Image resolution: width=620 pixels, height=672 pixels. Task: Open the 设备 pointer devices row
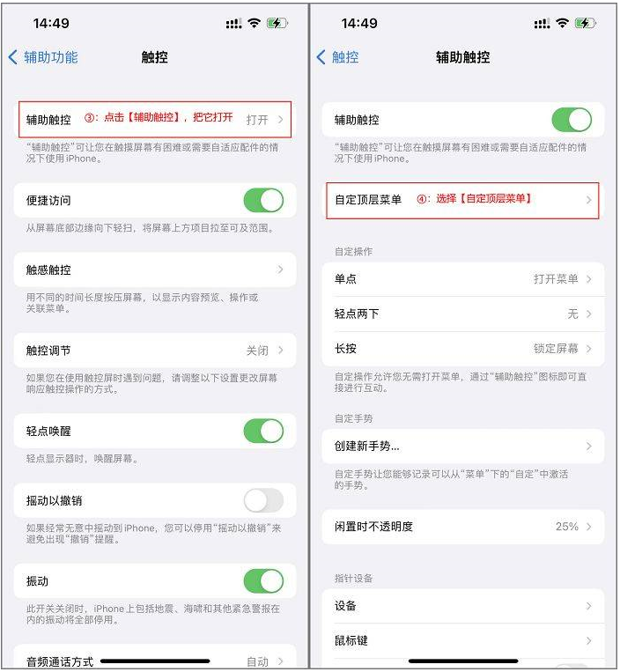coord(463,606)
